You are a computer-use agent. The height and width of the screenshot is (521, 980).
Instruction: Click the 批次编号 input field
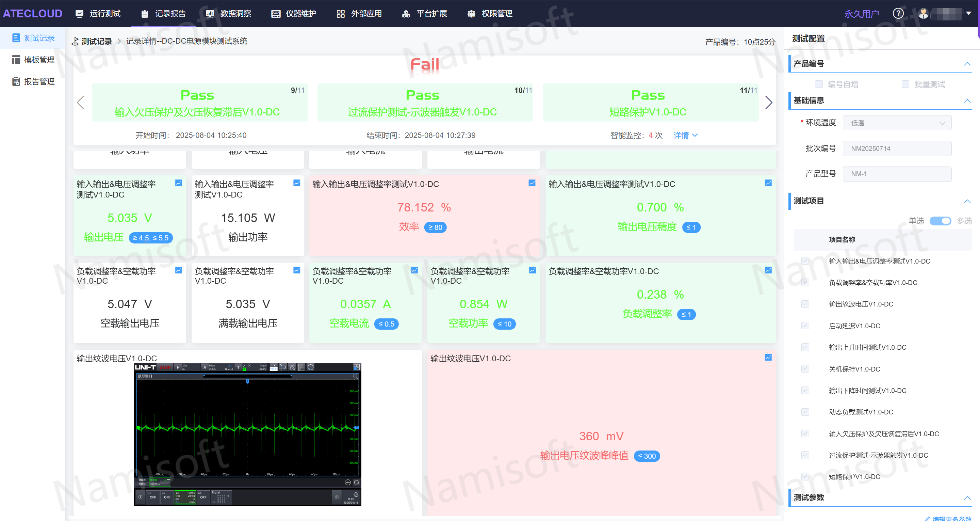897,148
